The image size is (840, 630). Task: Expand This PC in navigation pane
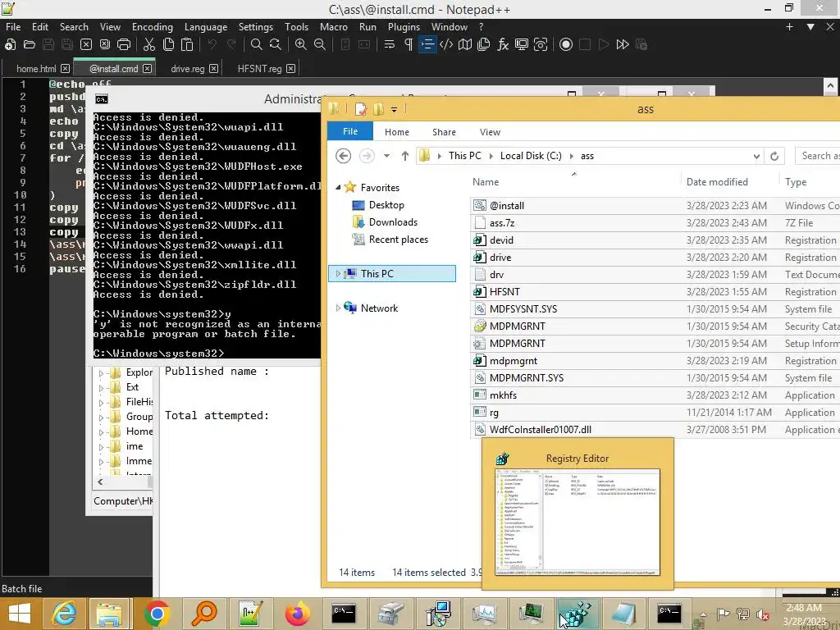[337, 274]
